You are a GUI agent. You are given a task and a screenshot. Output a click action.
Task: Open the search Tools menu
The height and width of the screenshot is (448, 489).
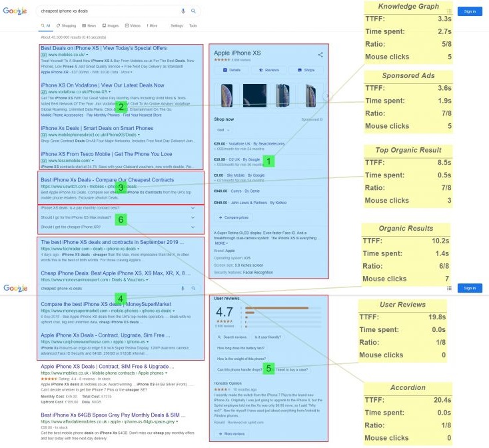click(x=193, y=25)
